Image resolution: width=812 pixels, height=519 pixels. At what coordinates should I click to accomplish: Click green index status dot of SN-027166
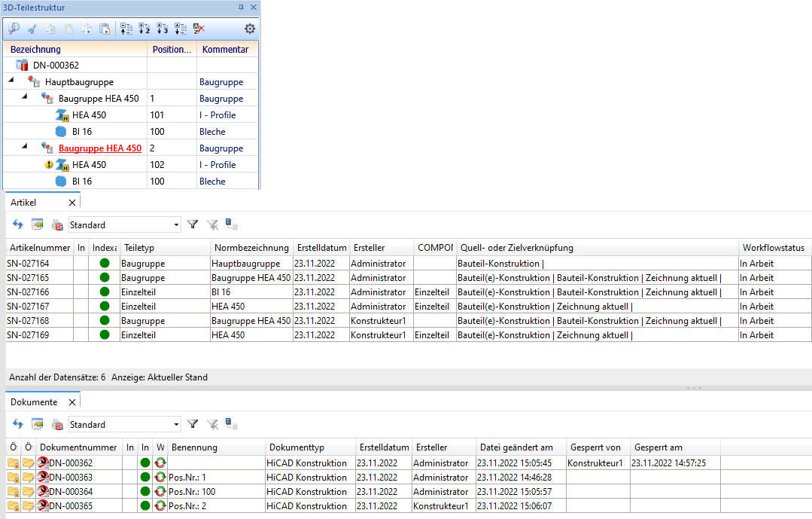(104, 292)
